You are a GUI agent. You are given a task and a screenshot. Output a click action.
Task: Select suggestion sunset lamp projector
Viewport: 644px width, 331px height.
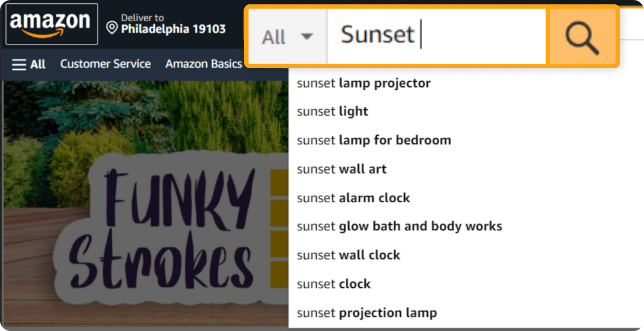[x=363, y=83]
